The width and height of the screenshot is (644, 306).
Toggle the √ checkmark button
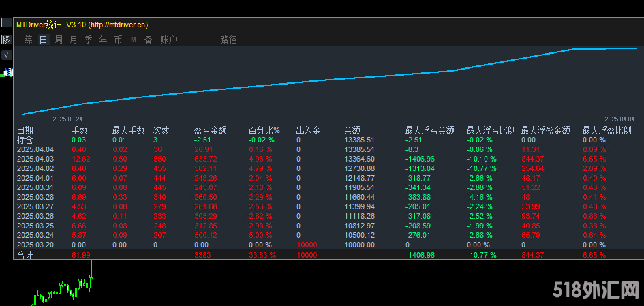point(6,55)
